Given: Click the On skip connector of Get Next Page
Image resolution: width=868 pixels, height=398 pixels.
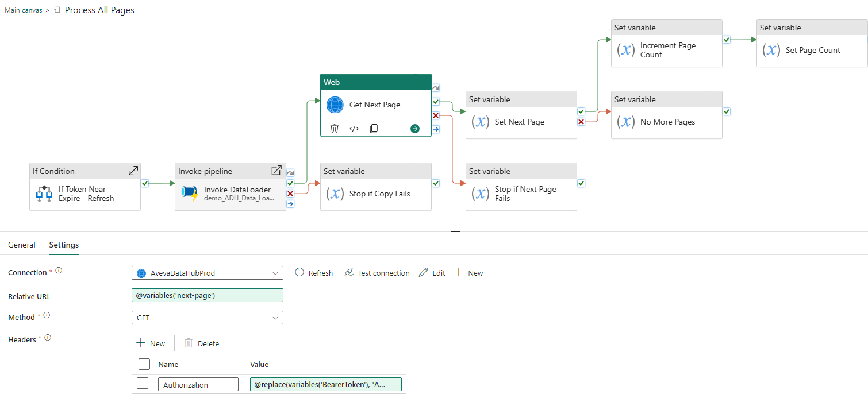Looking at the screenshot, I should coord(436,88).
